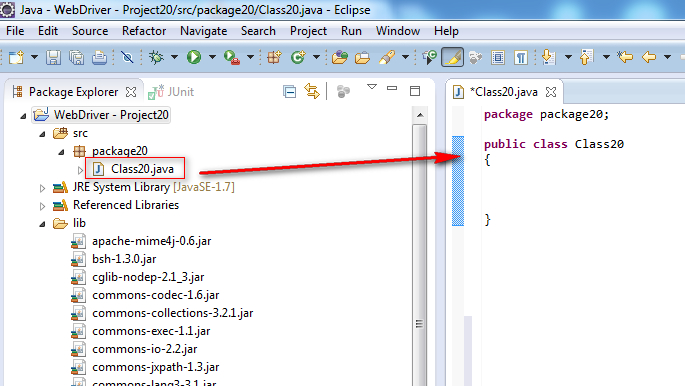Open the New file dropdown arrow

(34, 57)
